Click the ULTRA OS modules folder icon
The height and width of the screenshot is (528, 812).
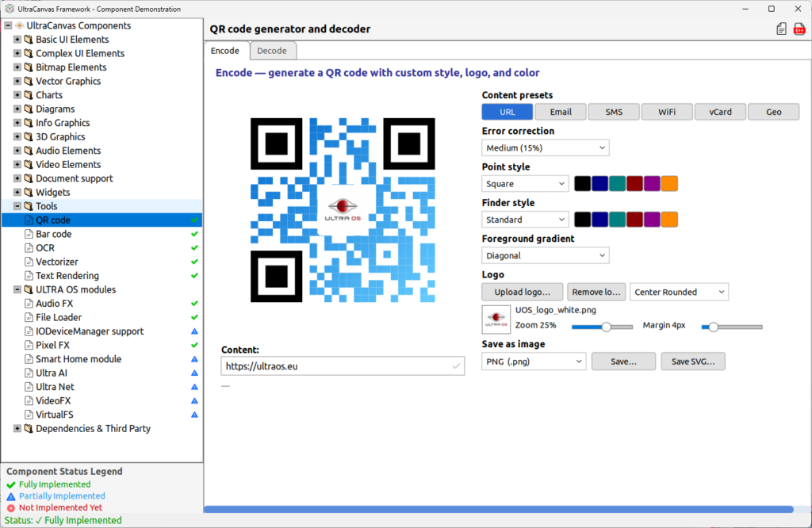pos(29,289)
